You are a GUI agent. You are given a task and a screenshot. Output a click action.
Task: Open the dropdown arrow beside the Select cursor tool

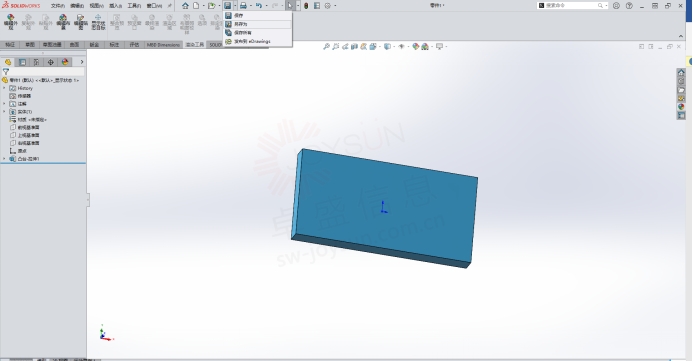pos(298,6)
